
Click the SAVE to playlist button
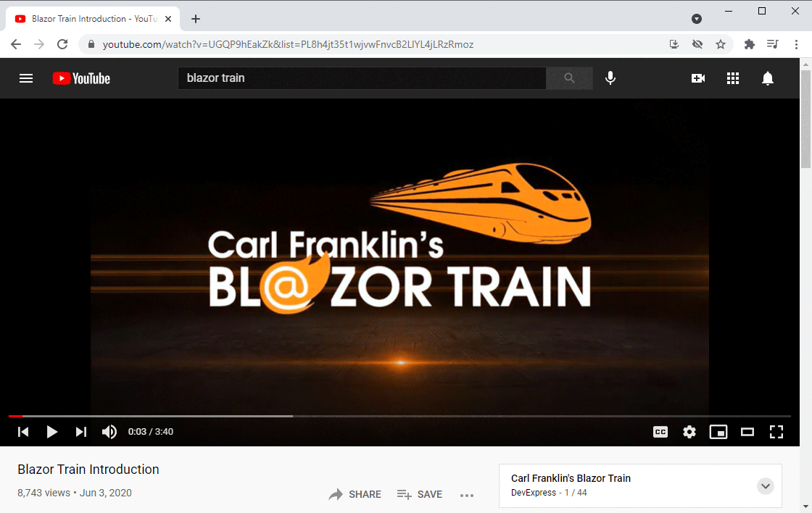tap(420, 494)
